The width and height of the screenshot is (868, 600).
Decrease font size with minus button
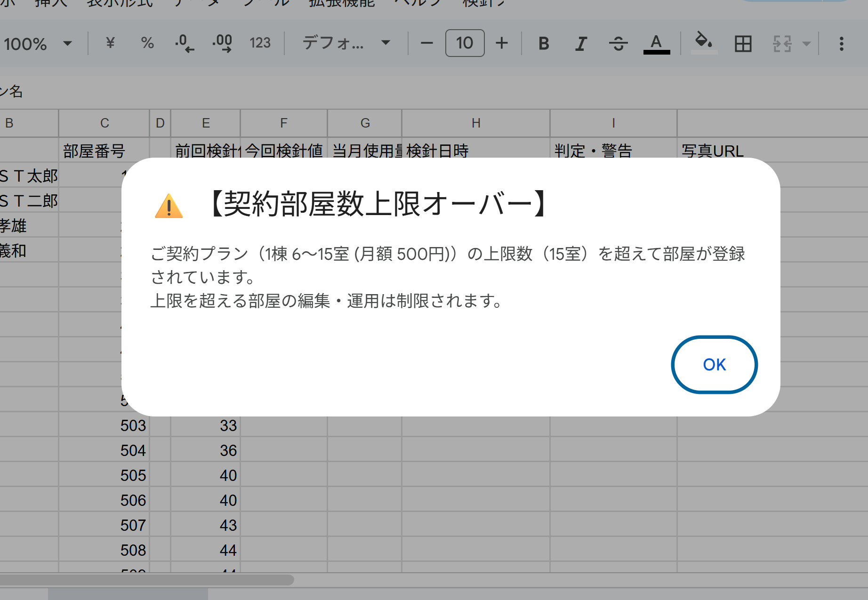[x=426, y=43]
